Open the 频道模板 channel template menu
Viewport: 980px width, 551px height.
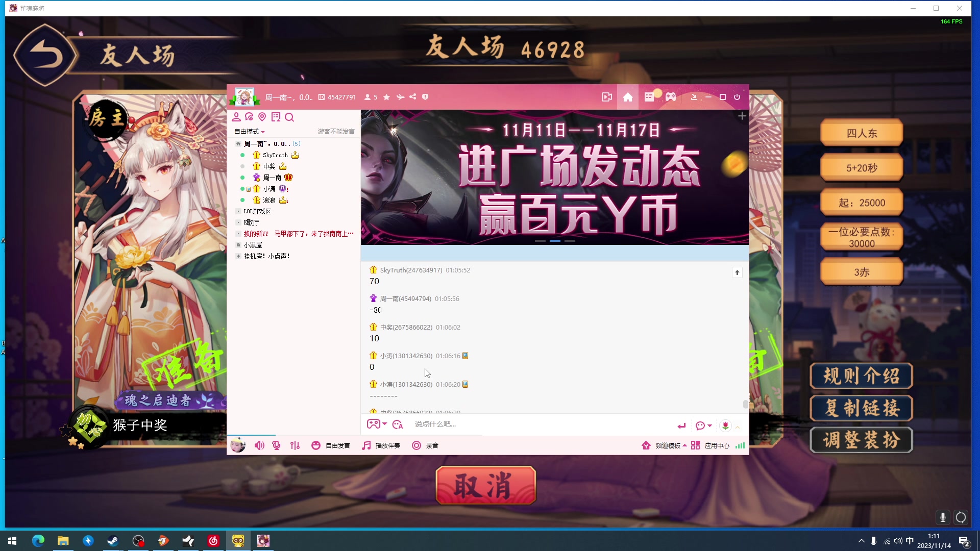pos(664,445)
